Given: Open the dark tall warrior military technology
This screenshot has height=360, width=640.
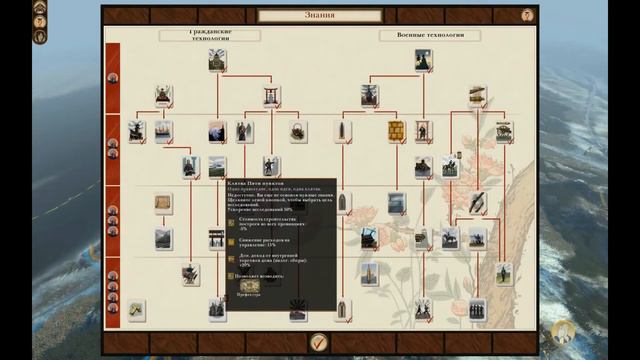Looking at the screenshot, I should [x=369, y=96].
